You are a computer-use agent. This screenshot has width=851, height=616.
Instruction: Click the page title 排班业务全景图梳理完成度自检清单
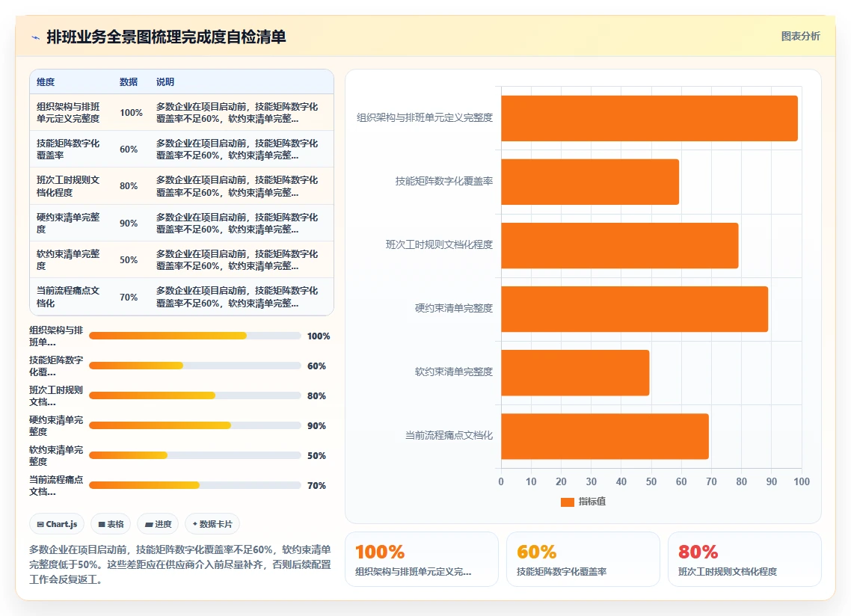pos(166,37)
